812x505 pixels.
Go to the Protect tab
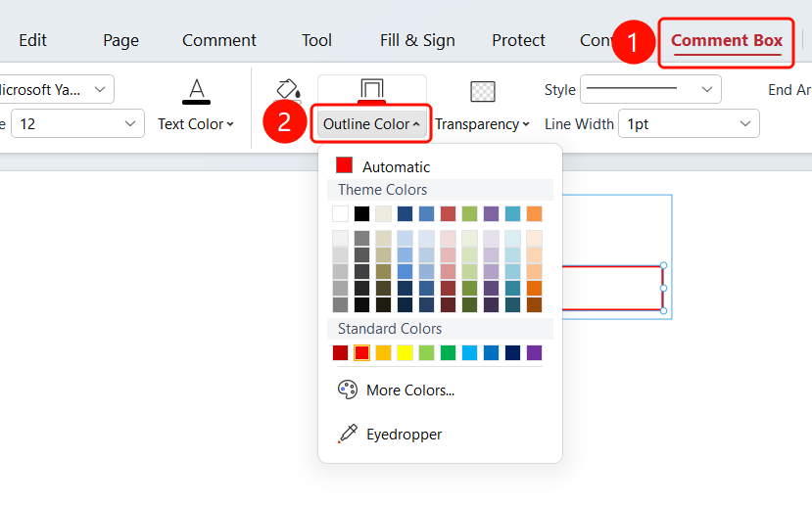coord(518,40)
